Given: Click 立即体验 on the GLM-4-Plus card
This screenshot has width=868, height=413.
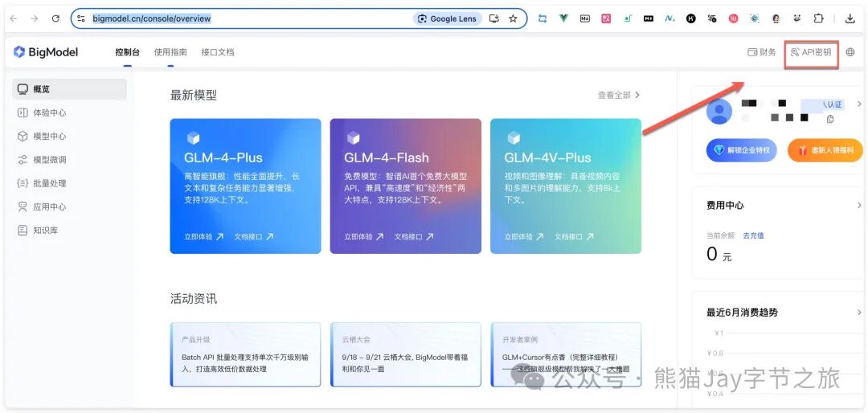Looking at the screenshot, I should 203,236.
